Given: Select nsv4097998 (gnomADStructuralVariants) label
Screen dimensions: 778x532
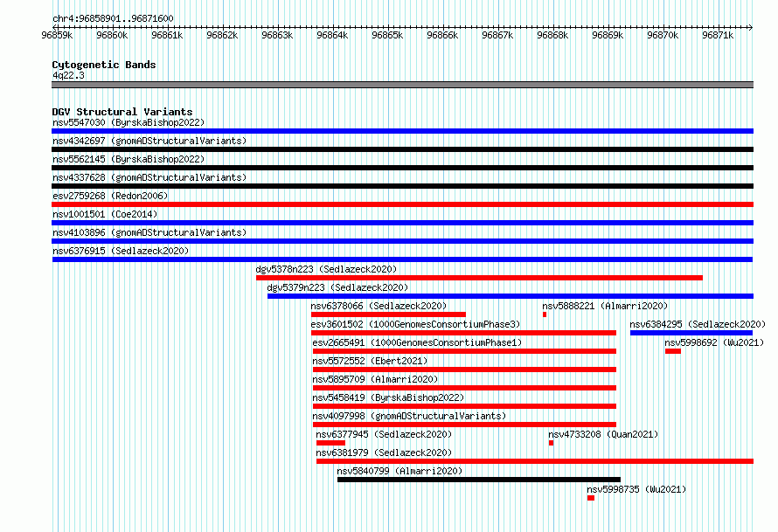Looking at the screenshot, I should coord(409,416).
